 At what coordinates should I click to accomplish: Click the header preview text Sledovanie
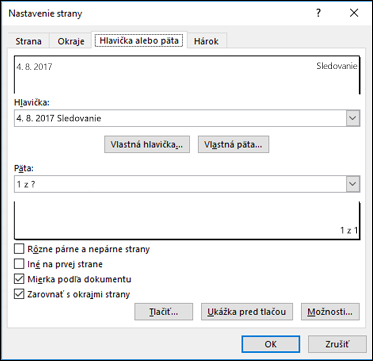pyautogui.click(x=337, y=66)
